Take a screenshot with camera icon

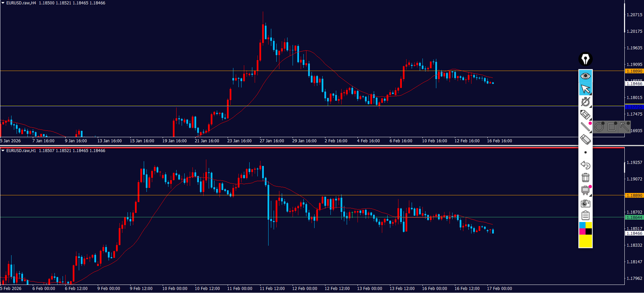[x=585, y=203]
